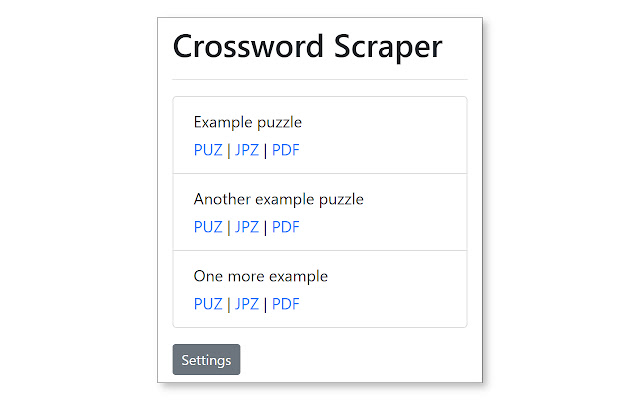Click PUZ/JPZ separator under Another example puzzle
Screen dimensions: 640x400
[228, 227]
